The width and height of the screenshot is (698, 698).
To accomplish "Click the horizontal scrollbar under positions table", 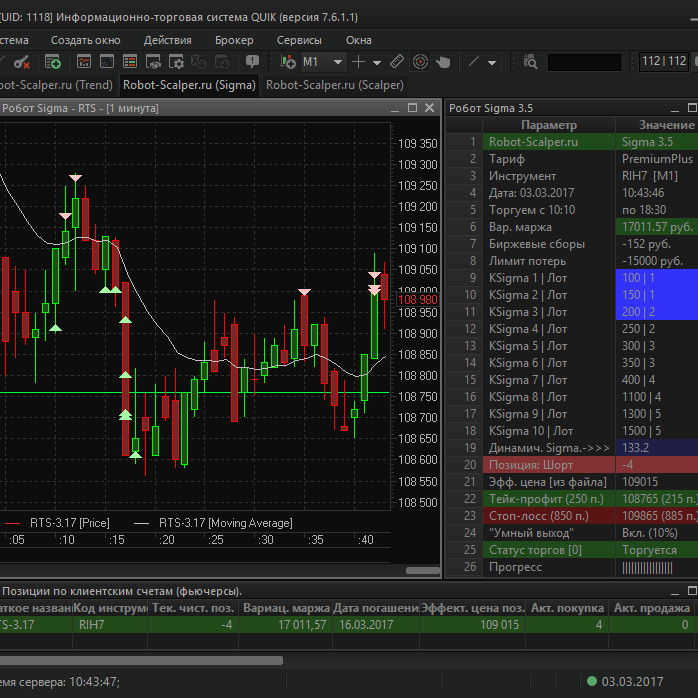I will point(140,660).
